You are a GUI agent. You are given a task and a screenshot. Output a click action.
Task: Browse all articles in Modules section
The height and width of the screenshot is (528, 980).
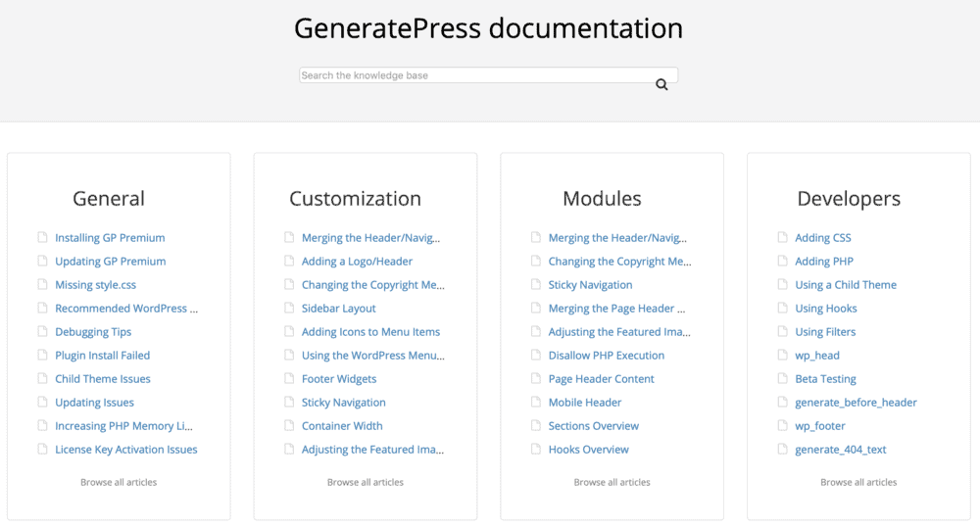[x=612, y=482]
